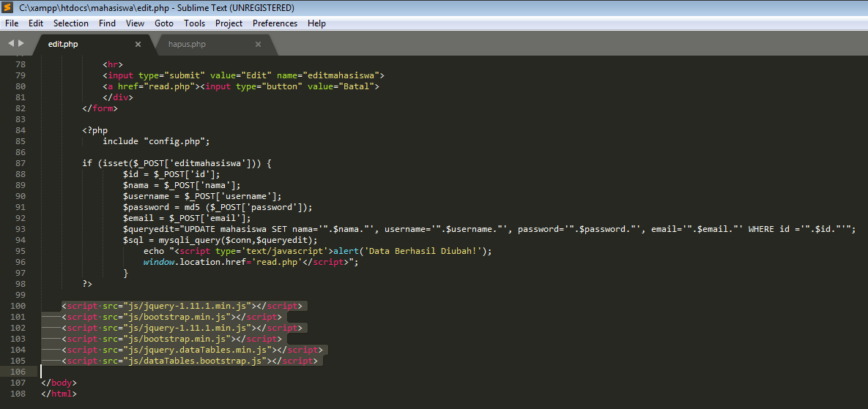Screen dimensions: 868x409
Task: Click the href="read.php" anchor line
Action: point(240,86)
